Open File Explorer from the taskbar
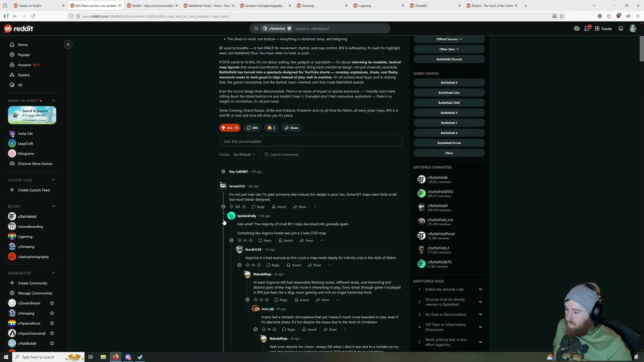Image resolution: width=644 pixels, height=362 pixels. click(103, 357)
